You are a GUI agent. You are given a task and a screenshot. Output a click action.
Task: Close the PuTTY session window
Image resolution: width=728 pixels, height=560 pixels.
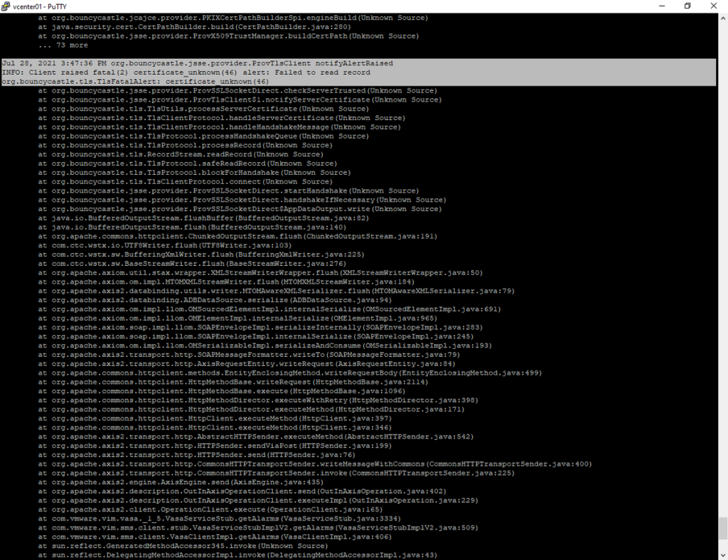pos(714,6)
